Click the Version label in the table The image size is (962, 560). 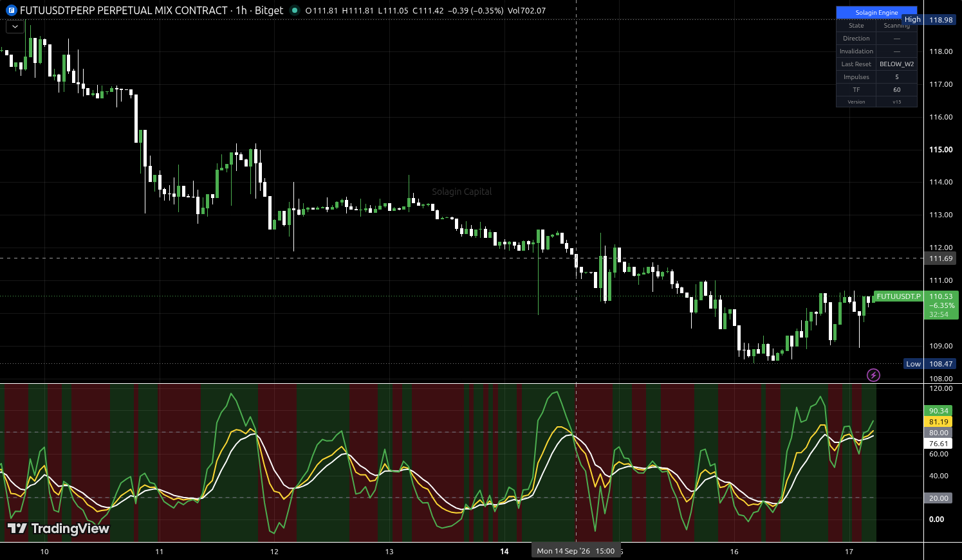click(x=856, y=102)
